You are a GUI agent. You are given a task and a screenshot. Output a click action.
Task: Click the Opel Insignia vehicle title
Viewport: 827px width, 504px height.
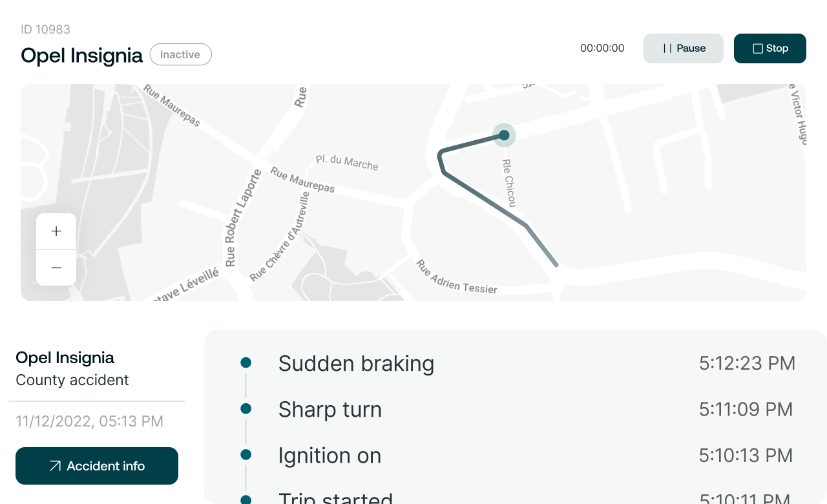click(x=81, y=56)
